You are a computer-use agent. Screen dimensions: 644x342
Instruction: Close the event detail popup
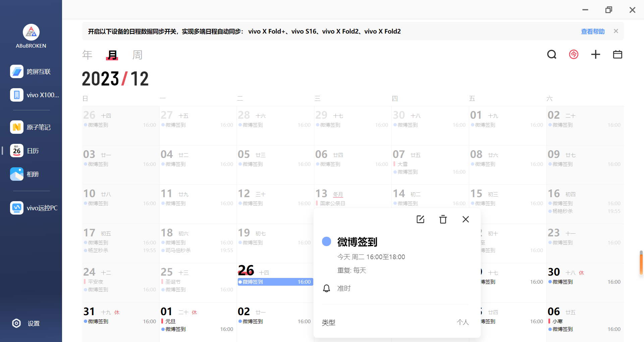(x=466, y=219)
